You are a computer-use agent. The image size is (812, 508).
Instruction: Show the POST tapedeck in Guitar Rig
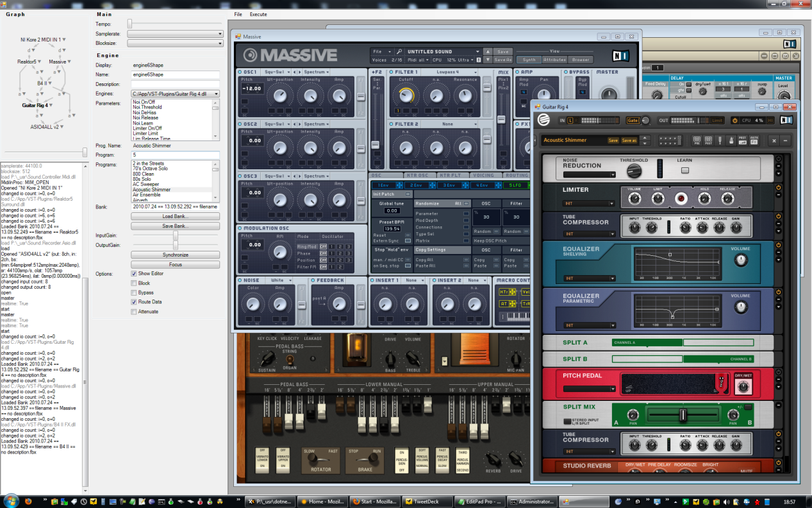708,140
